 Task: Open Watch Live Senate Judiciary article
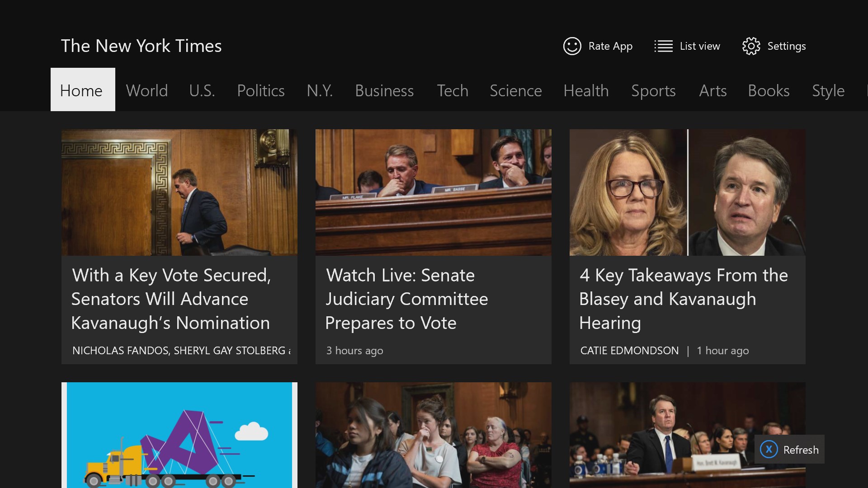pos(406,299)
